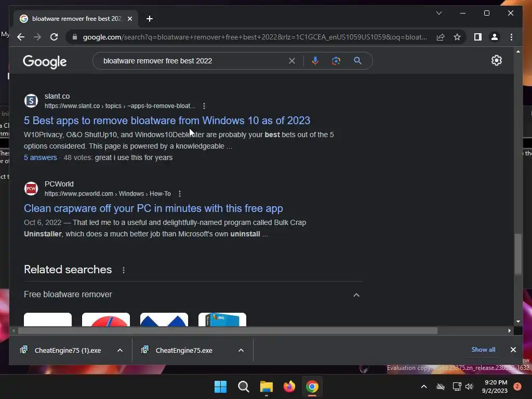Screen dimensions: 532x399
Task: Expand options for CheatEngine75 (1).exe
Action: tap(120, 351)
